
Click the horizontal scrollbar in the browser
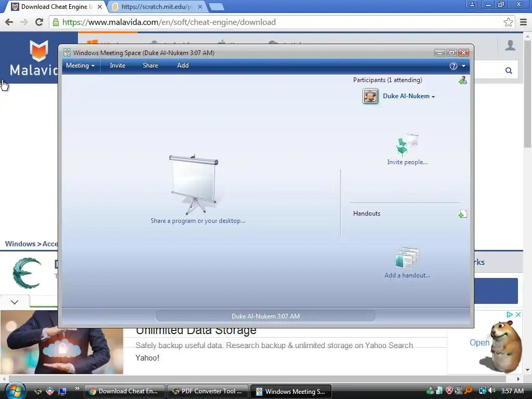[258, 379]
